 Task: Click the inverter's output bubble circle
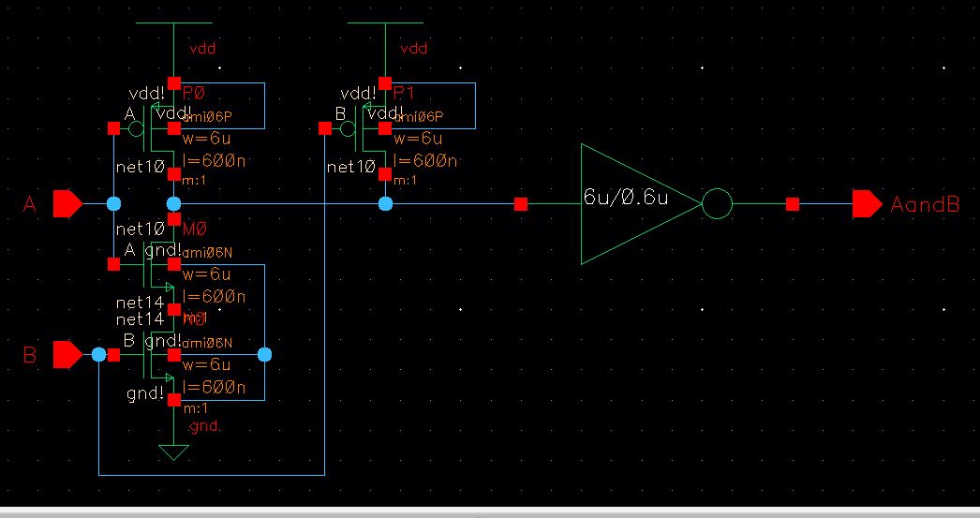pyautogui.click(x=717, y=203)
